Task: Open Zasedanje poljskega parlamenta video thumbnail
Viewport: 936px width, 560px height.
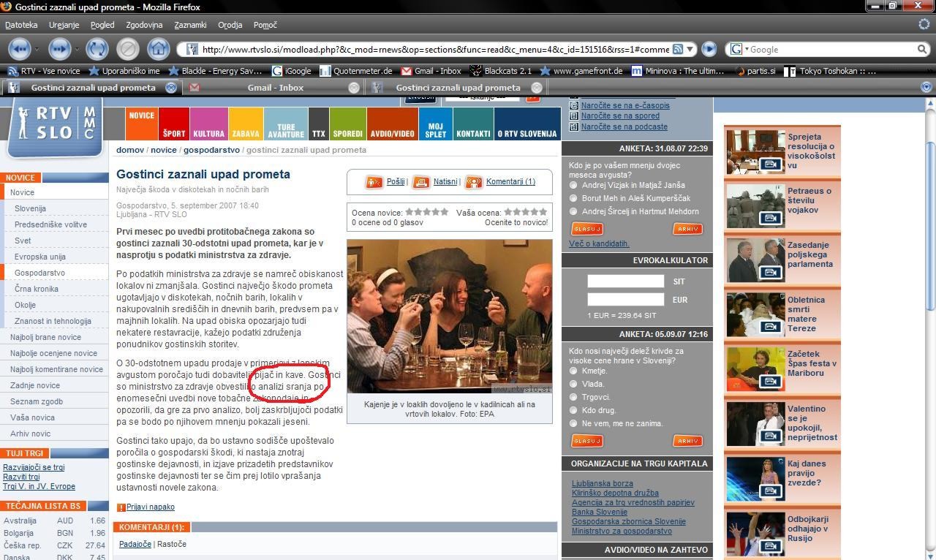Action: tap(756, 260)
